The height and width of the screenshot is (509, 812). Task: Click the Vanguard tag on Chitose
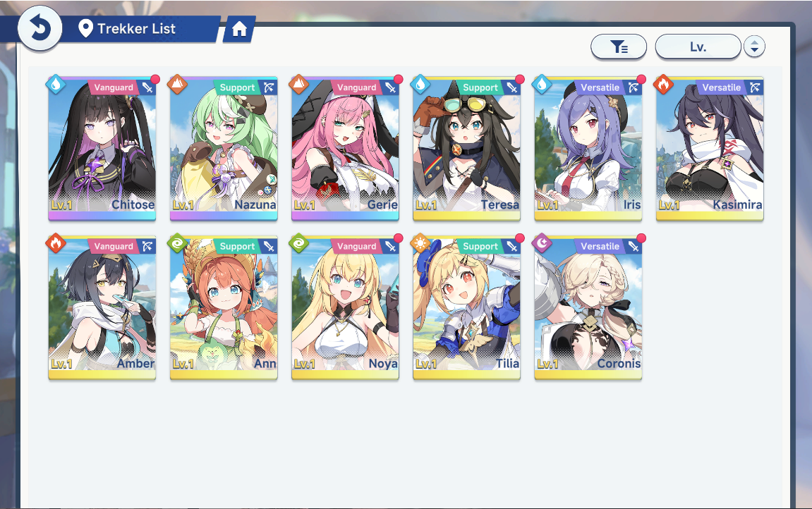coord(114,87)
